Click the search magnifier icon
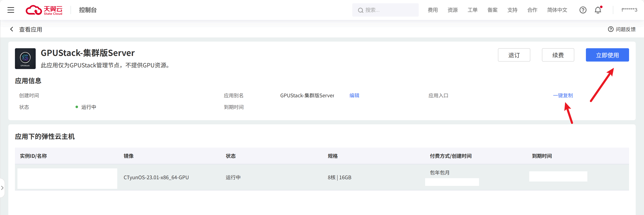644x215 pixels. pyautogui.click(x=360, y=10)
